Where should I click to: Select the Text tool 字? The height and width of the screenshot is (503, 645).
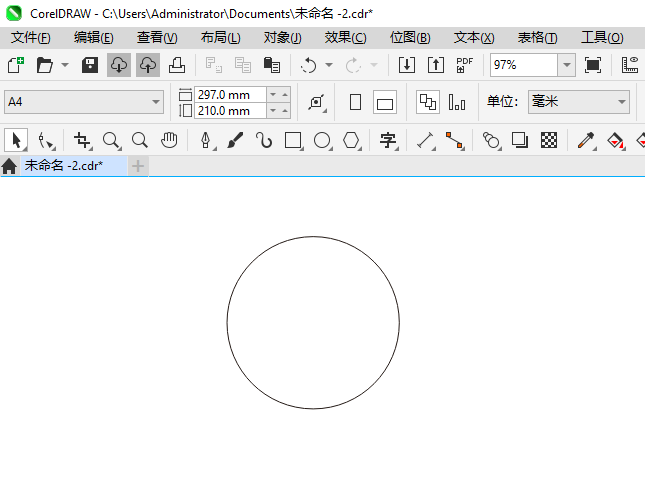(x=388, y=140)
